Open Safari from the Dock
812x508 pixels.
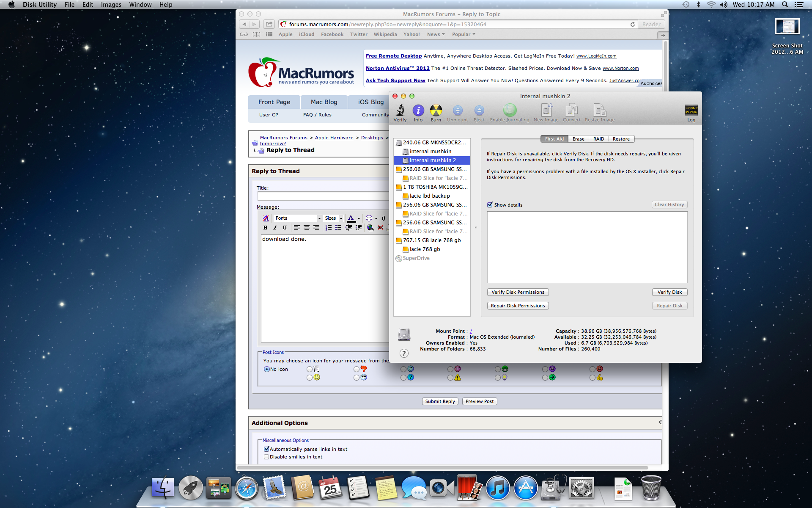pyautogui.click(x=247, y=489)
